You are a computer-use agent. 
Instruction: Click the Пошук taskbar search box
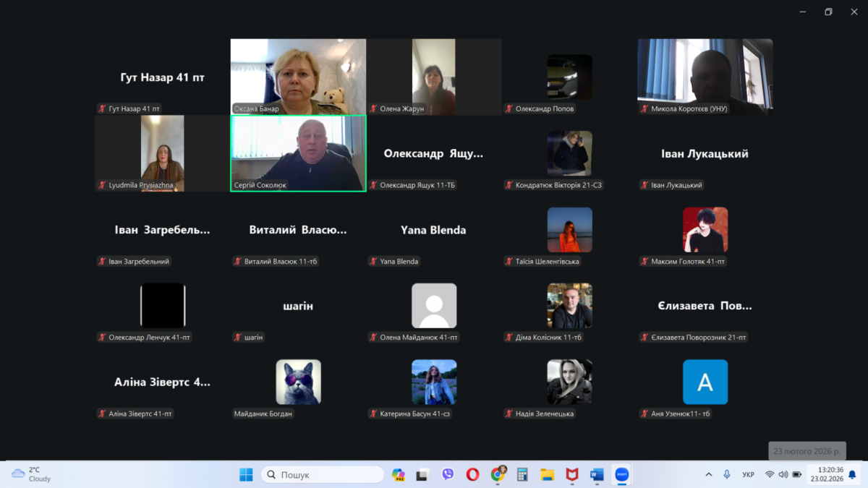[323, 474]
